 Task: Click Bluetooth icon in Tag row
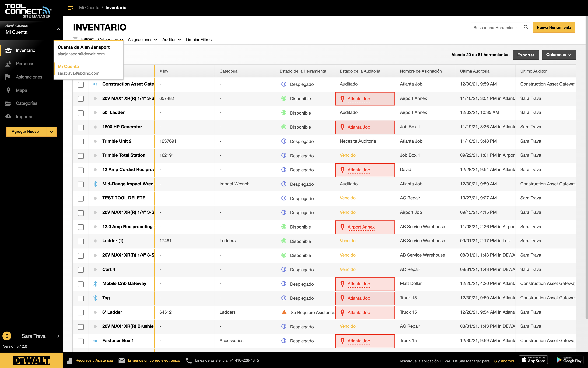pos(95,298)
